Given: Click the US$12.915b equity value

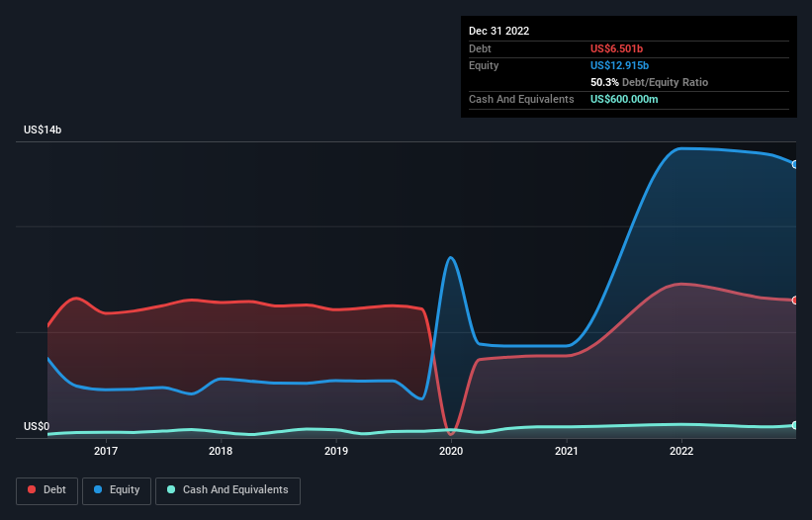Looking at the screenshot, I should click(619, 65).
